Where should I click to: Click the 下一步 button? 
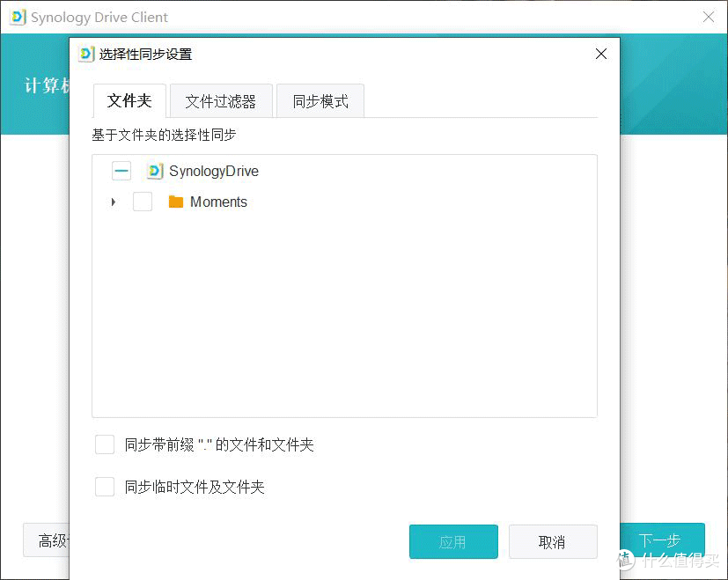point(660,540)
